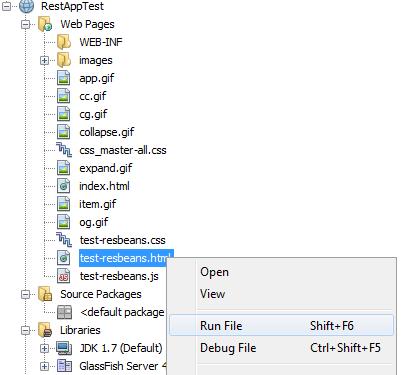Choose Open from the context menu
The image size is (415, 375).
281,272
